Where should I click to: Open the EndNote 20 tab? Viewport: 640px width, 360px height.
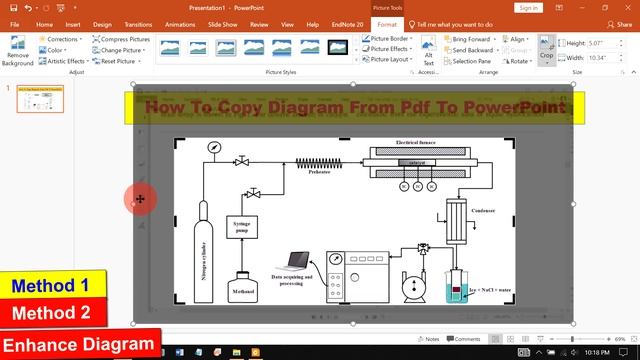(x=347, y=24)
